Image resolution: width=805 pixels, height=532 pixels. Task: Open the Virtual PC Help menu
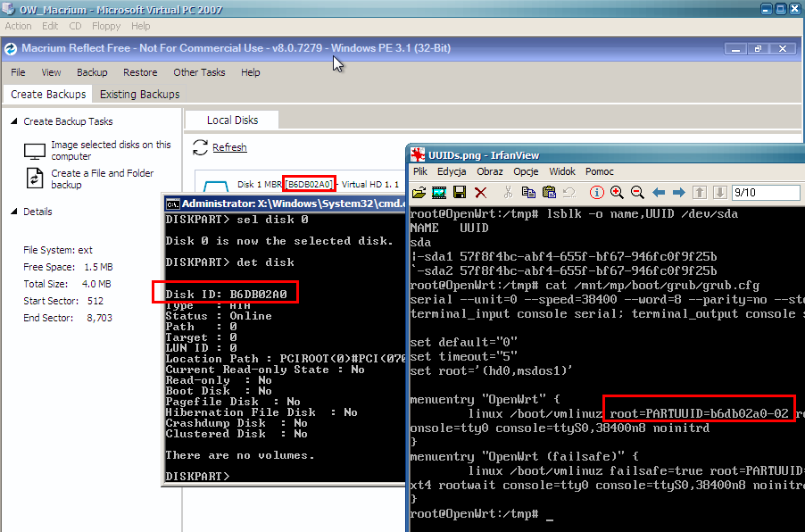141,26
